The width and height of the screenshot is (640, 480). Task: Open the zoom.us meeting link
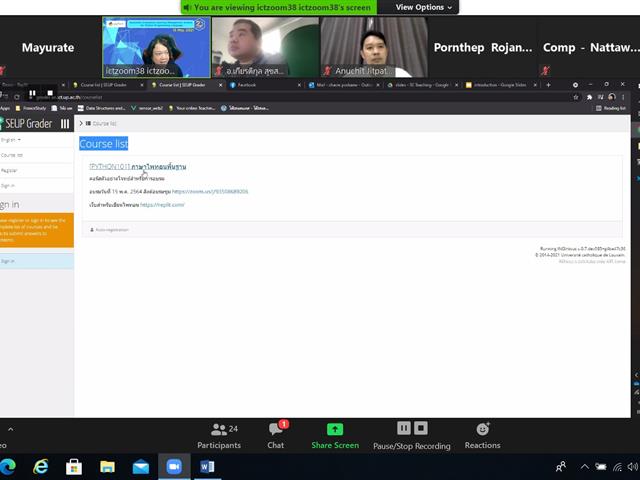[210, 191]
